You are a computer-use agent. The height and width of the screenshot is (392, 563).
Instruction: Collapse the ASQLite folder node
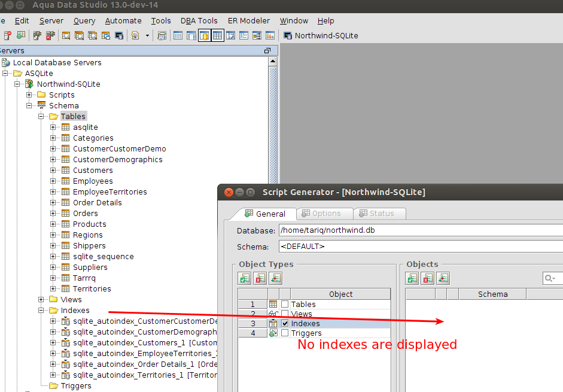[5, 73]
